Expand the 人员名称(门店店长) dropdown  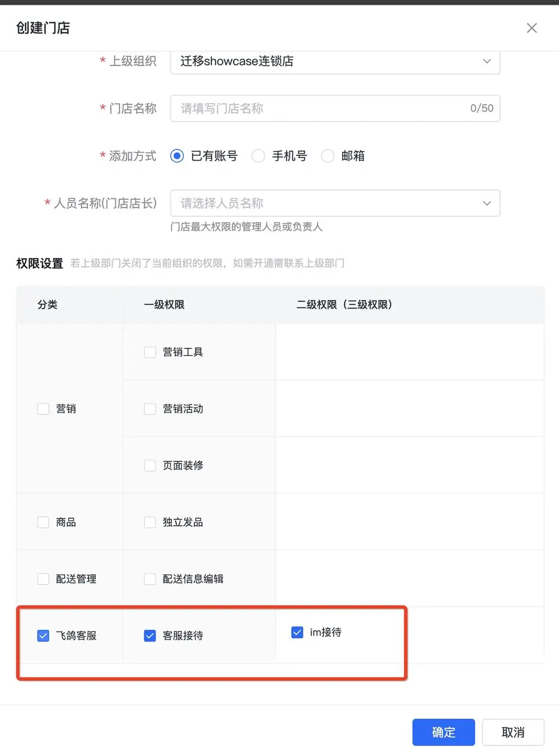click(335, 203)
